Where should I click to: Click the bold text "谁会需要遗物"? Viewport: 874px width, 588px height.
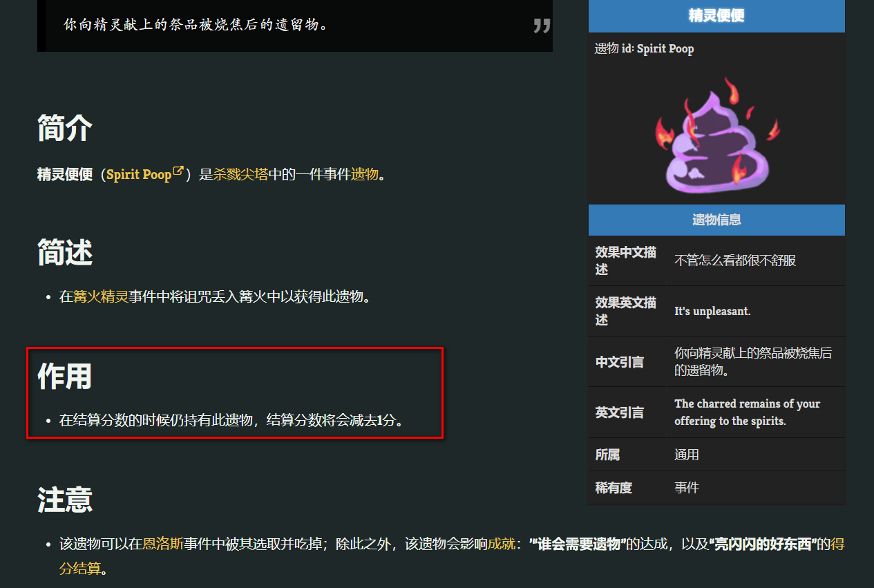577,544
